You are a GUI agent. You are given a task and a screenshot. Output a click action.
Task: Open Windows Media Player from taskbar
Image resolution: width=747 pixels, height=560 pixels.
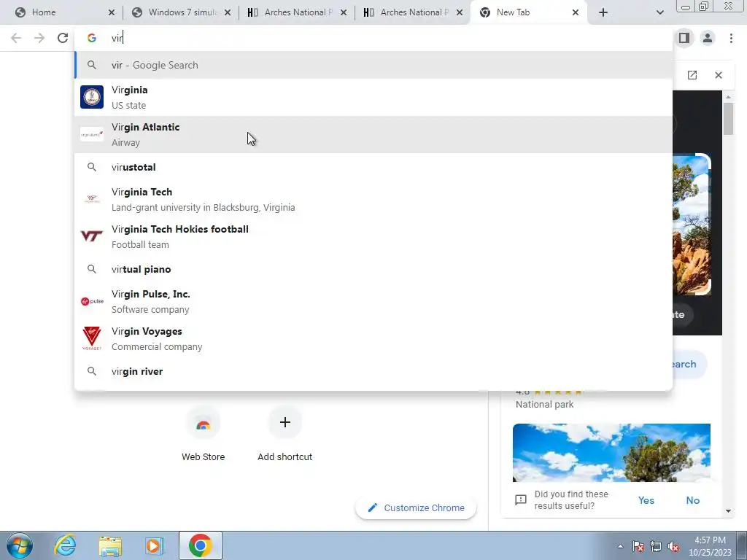point(154,545)
